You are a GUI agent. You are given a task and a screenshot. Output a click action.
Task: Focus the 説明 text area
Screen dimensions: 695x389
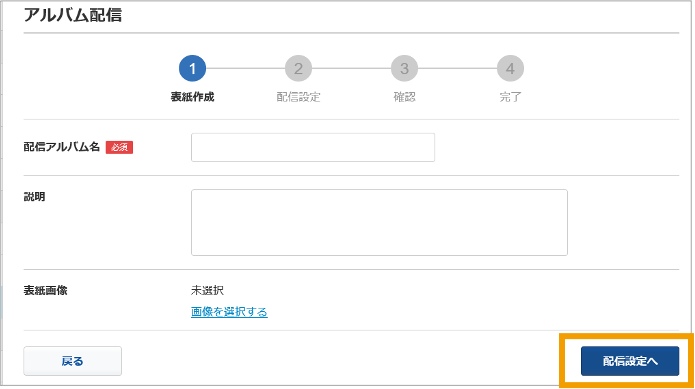coord(379,222)
